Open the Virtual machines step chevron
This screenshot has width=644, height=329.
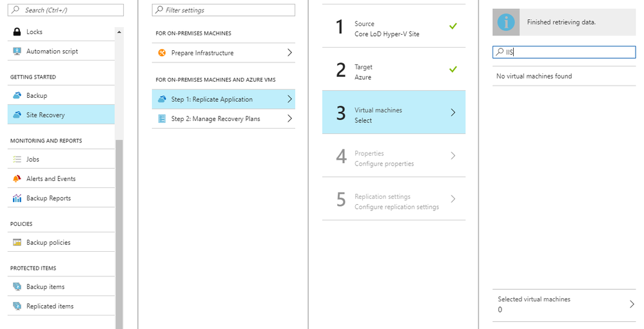[x=453, y=113]
